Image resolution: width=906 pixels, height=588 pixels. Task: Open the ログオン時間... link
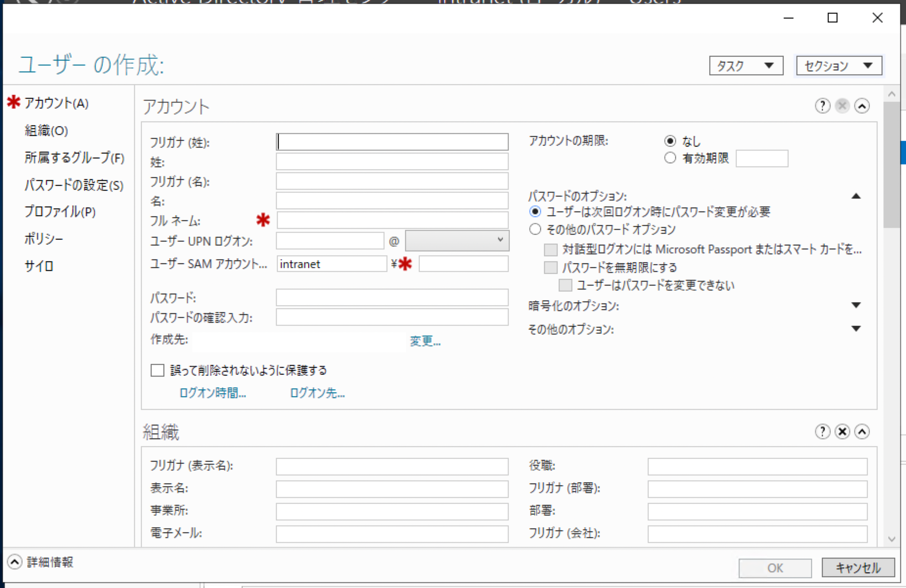point(212,393)
